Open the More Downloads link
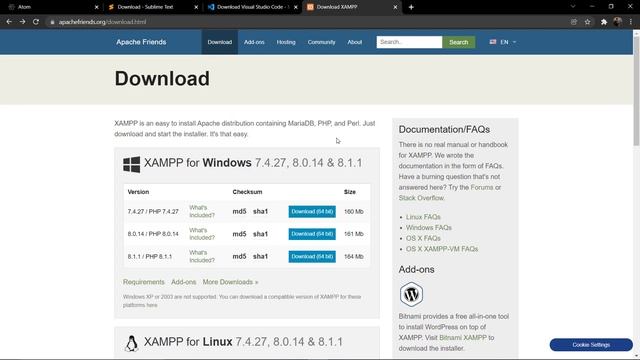 (230, 282)
